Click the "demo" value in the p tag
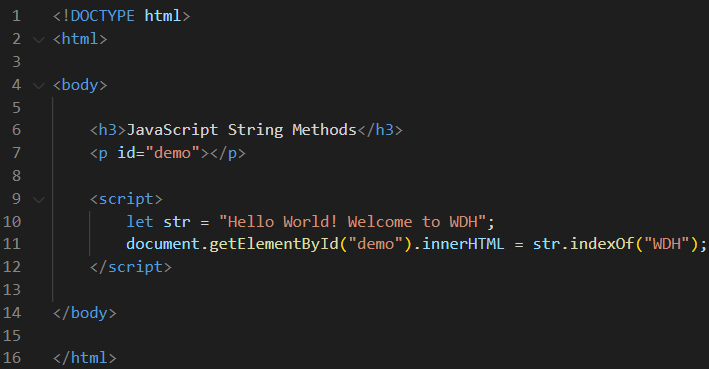Screen dimensions: 709x369 [x=172, y=153]
